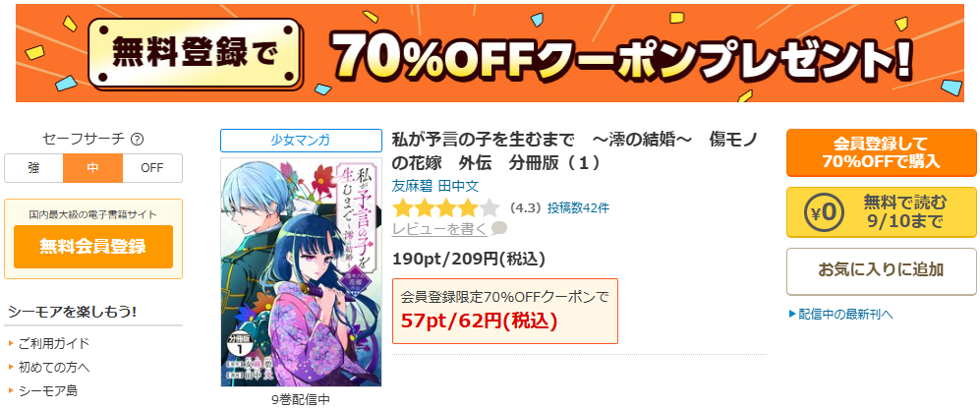Click the safe search help question-mark icon

137,140
